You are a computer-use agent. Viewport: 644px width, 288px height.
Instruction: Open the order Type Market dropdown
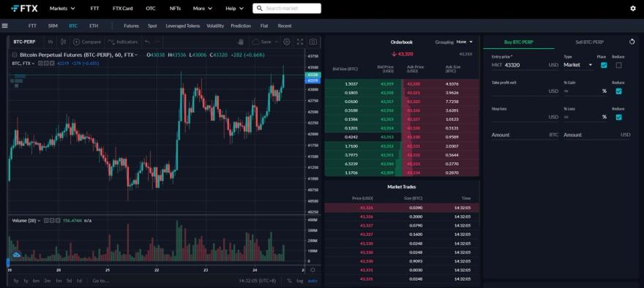(x=578, y=65)
